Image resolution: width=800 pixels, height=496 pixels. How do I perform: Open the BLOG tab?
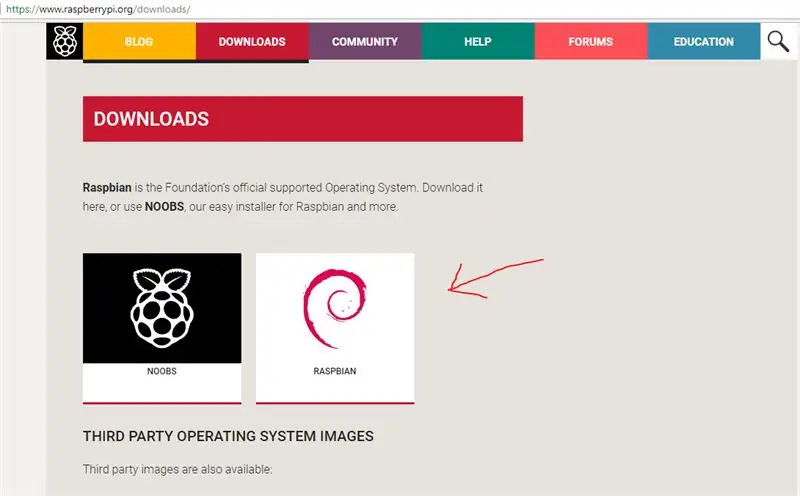[139, 41]
